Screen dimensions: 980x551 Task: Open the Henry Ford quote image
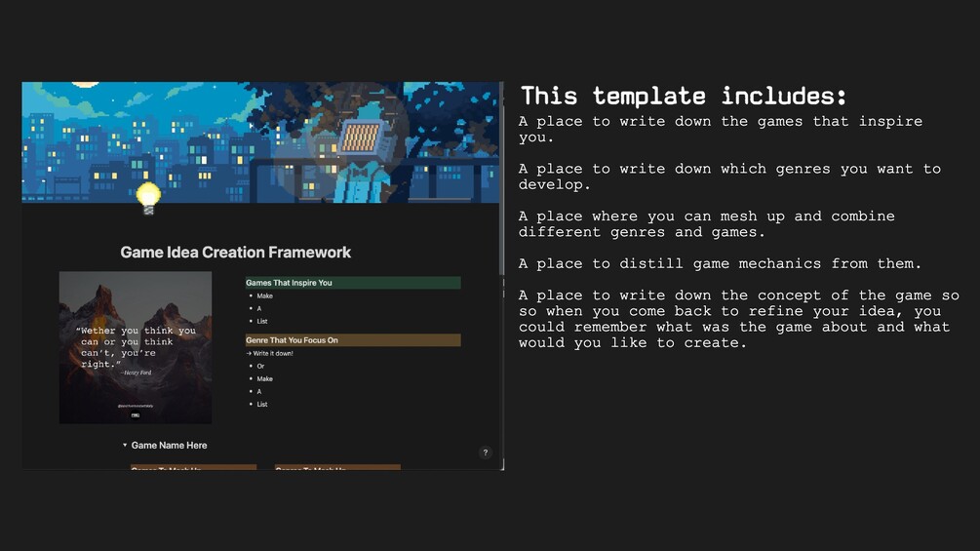pos(136,347)
